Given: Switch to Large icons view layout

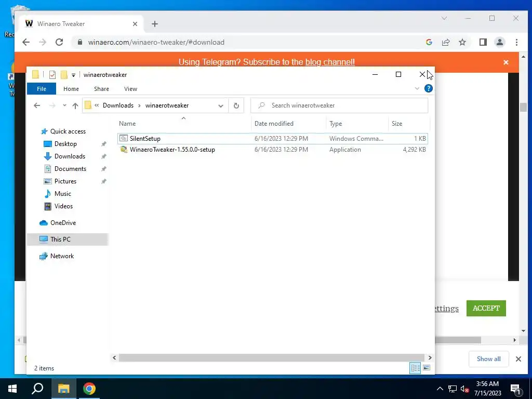Looking at the screenshot, I should click(x=427, y=368).
